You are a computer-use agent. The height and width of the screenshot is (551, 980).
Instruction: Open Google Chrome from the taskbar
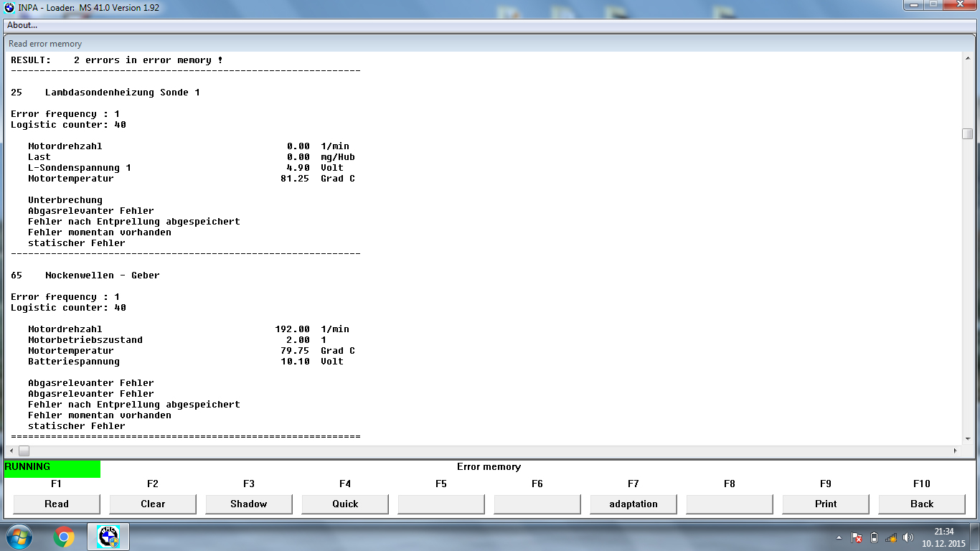point(63,537)
